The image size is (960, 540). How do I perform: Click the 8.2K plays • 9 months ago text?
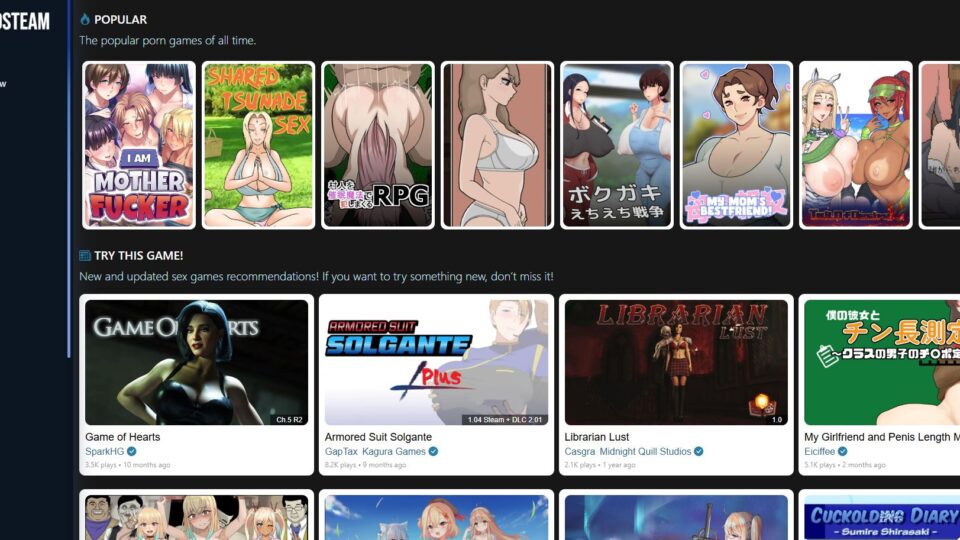tap(366, 465)
